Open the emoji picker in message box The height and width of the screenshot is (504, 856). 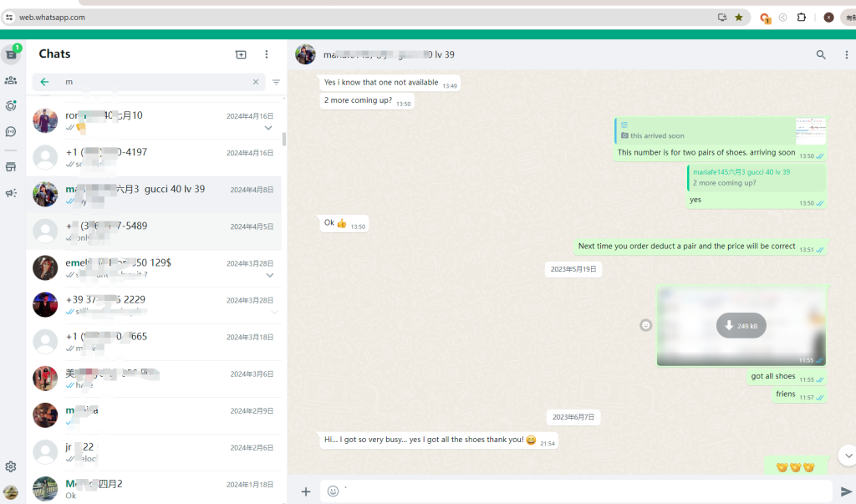pyautogui.click(x=333, y=491)
